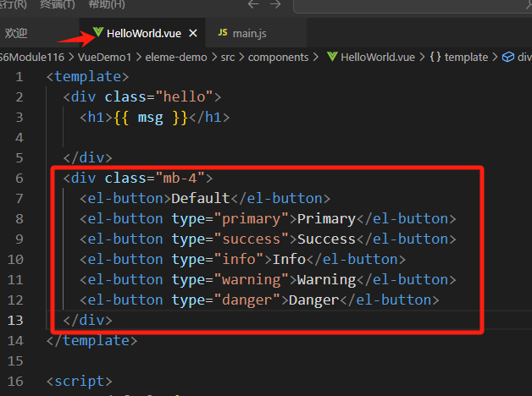The width and height of the screenshot is (532, 396).
Task: Click the template symbol in breadcrumb
Action: pos(467,57)
